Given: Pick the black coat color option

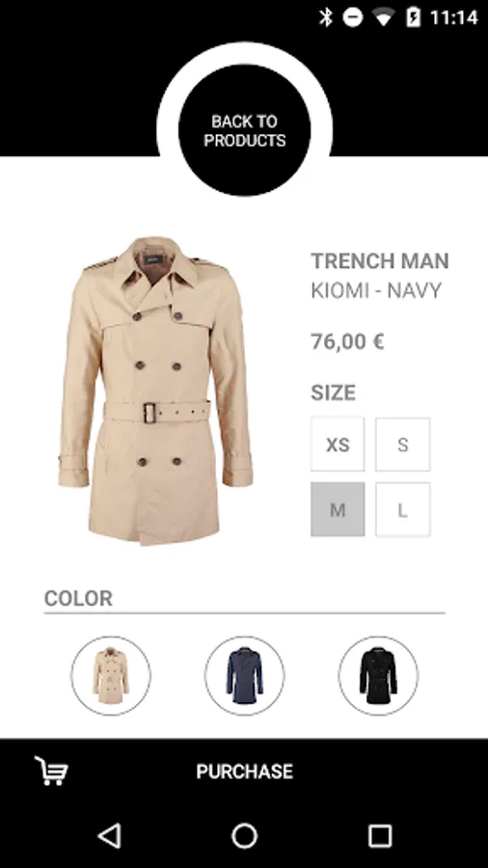Looking at the screenshot, I should pyautogui.click(x=378, y=675).
